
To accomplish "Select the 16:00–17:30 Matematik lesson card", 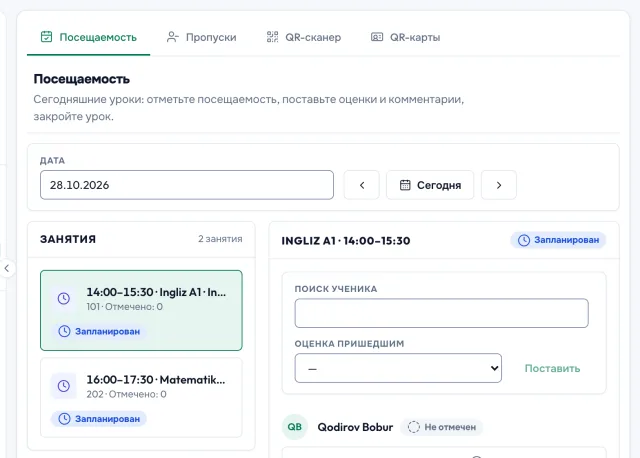I will (141, 398).
